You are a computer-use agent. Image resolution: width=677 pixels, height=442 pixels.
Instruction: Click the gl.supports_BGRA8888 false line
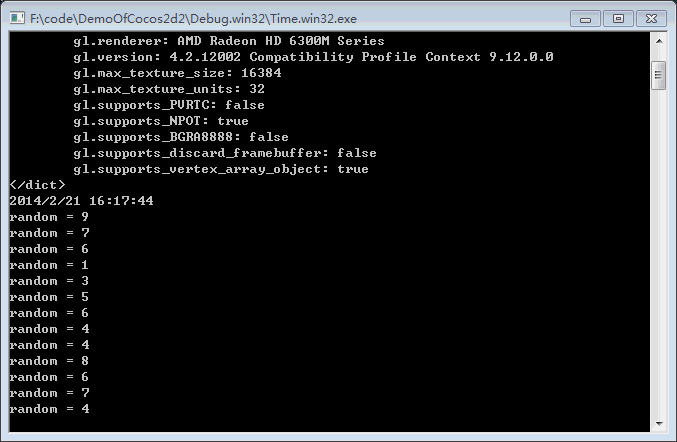click(181, 137)
